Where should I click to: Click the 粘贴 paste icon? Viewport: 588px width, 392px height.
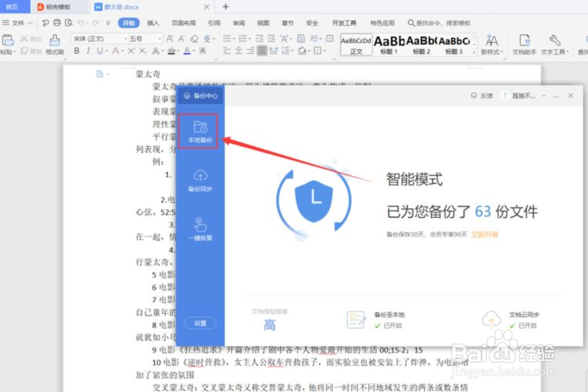point(7,40)
